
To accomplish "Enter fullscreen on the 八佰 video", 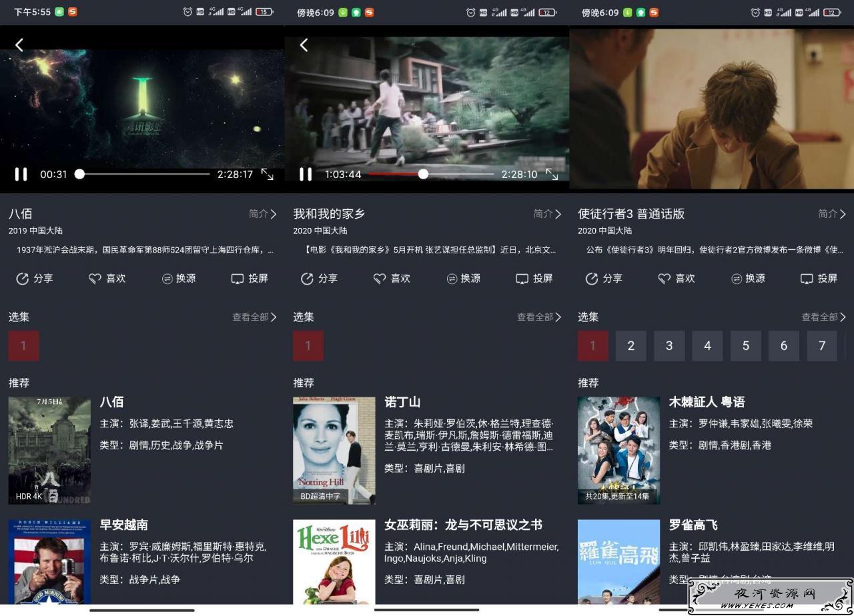I will tap(268, 174).
